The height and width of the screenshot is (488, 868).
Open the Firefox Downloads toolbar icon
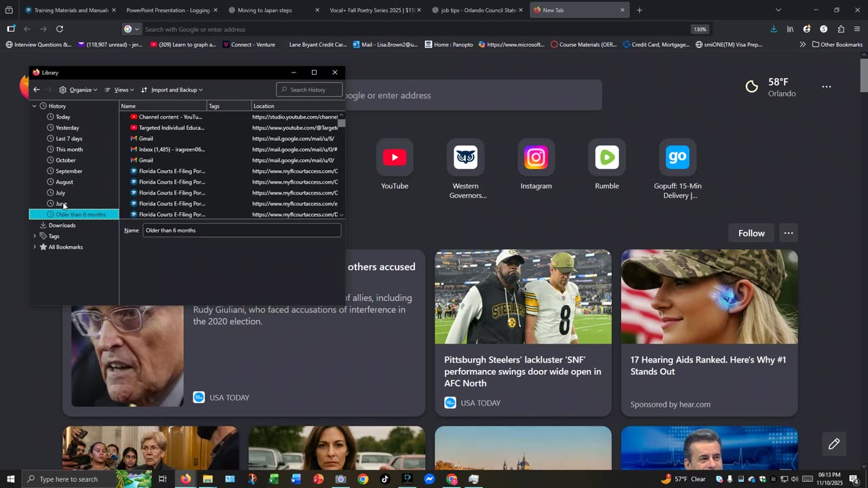[x=774, y=29]
